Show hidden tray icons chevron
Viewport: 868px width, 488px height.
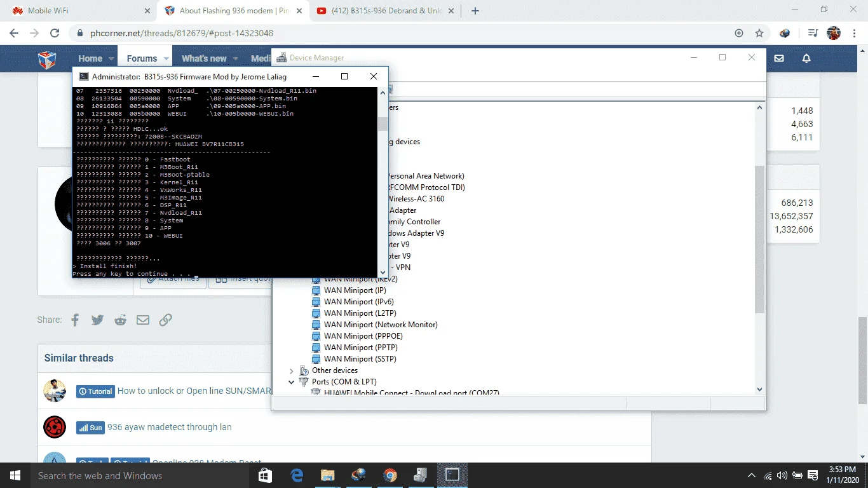[x=752, y=475]
